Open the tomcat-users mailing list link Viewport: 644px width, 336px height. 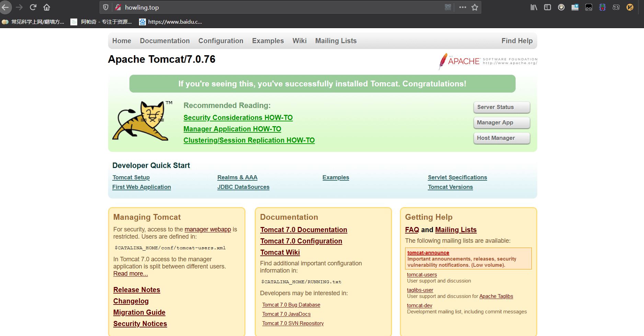point(422,275)
